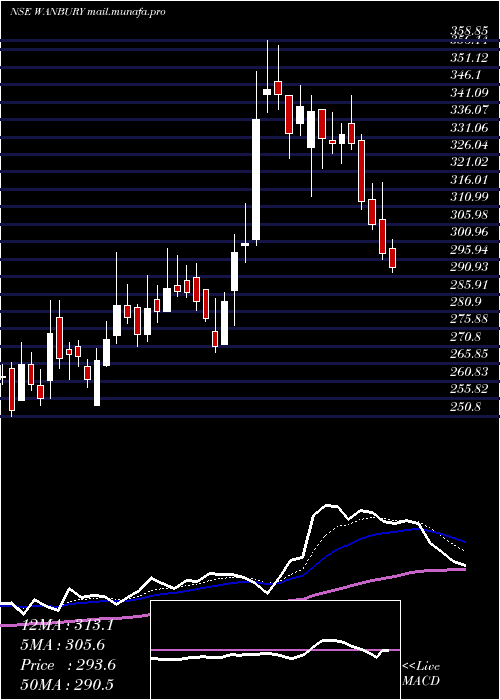Click the <<Live MACD label

[421, 673]
